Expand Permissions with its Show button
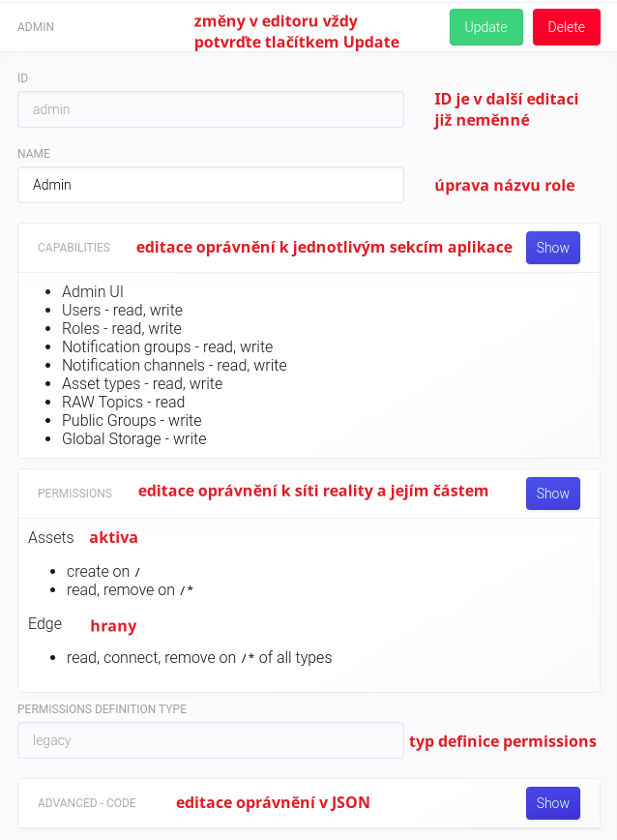Screen dimensions: 617x840 (x=552, y=494)
